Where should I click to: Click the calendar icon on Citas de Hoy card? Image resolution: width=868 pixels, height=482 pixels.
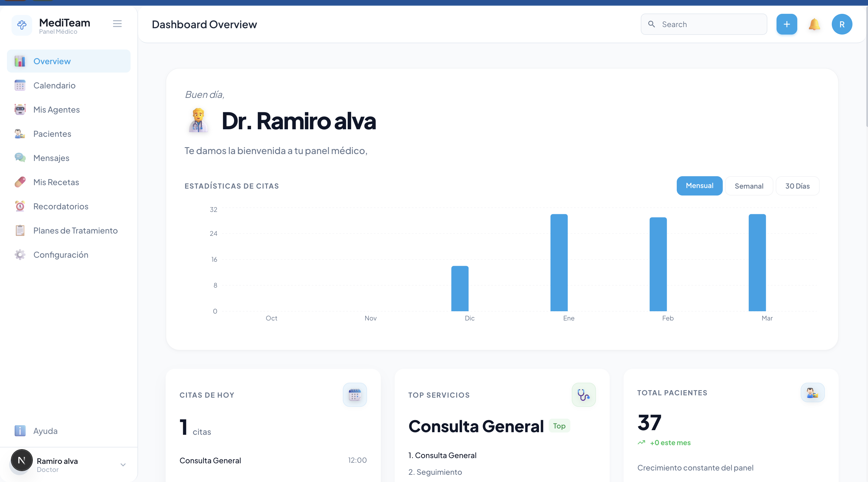(x=355, y=395)
